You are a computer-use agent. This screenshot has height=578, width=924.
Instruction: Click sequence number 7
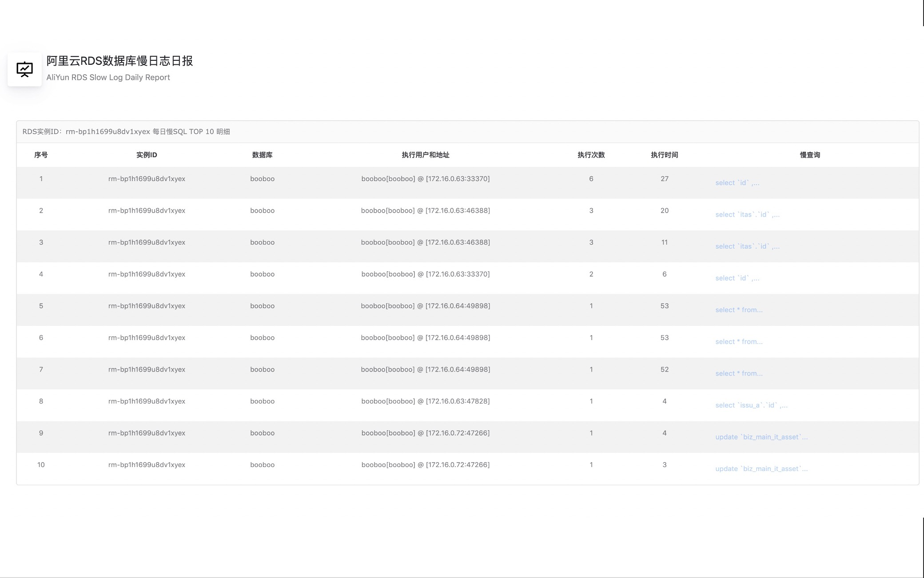tap(41, 369)
